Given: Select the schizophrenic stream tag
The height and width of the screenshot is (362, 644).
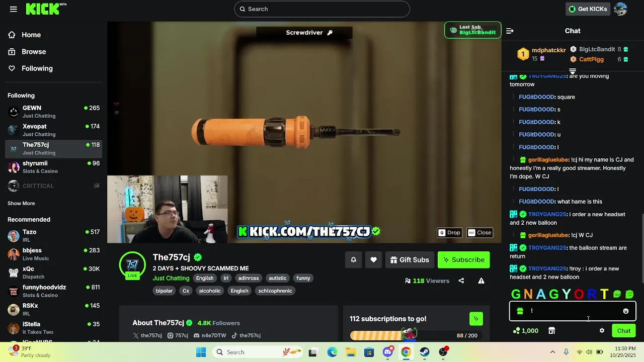Looking at the screenshot, I should [x=275, y=291].
